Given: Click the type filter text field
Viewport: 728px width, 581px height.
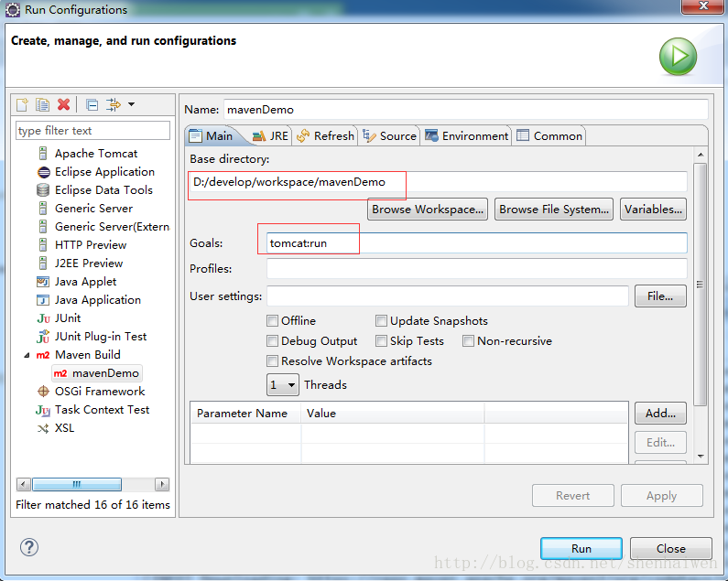Looking at the screenshot, I should point(92,131).
